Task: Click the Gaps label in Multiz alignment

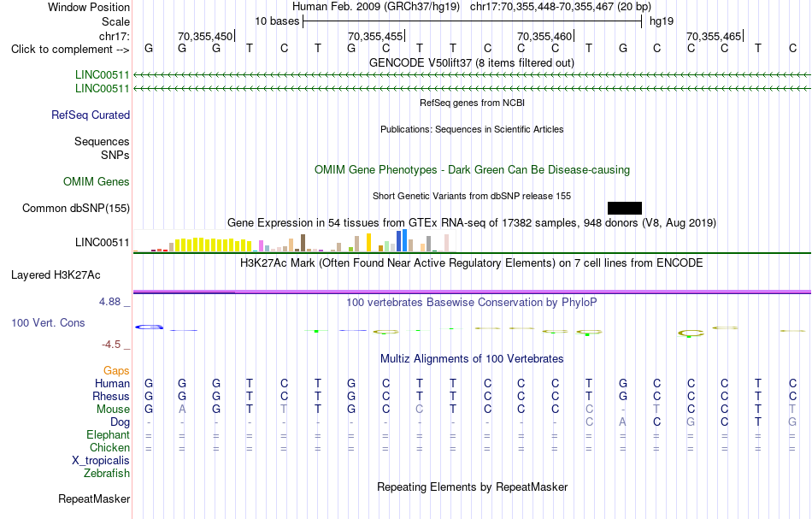Action: coord(116,370)
